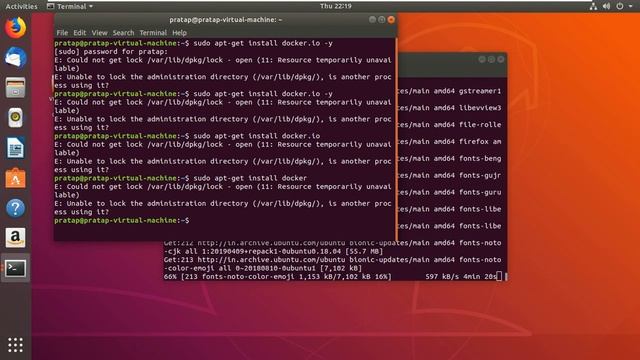Click 'amd64 fonts-guru' in background terminal
The height and width of the screenshot is (360, 640).
pos(467,192)
